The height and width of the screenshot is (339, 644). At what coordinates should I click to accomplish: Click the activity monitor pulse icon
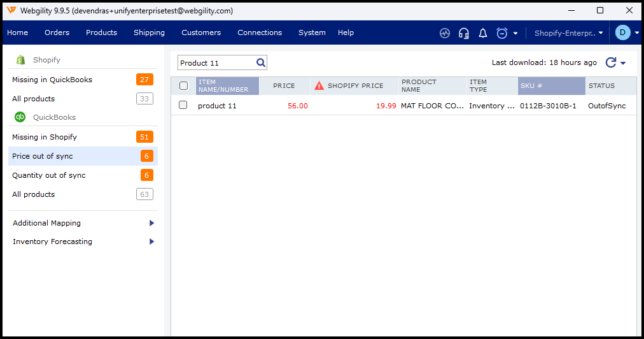tap(445, 33)
